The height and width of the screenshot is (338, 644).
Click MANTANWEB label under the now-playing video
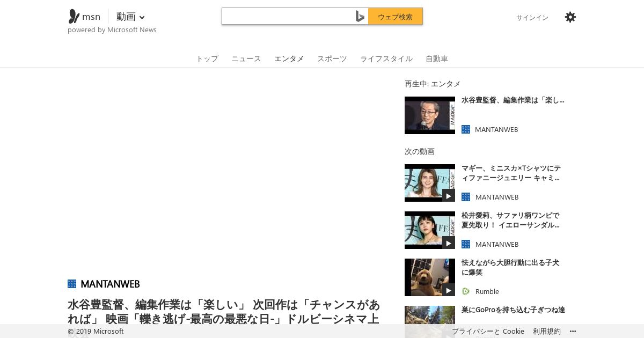click(x=496, y=129)
